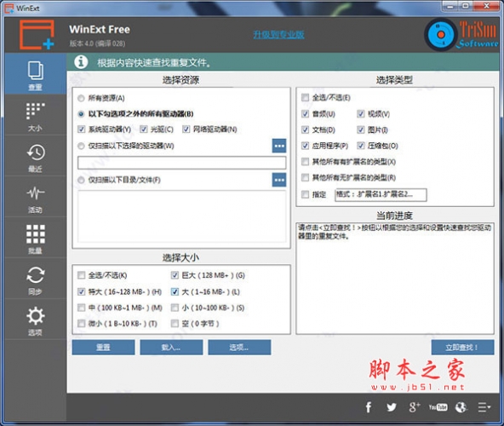Uncheck 巨大 (128 MB+) size checkbox
The height and width of the screenshot is (426, 504).
175,275
